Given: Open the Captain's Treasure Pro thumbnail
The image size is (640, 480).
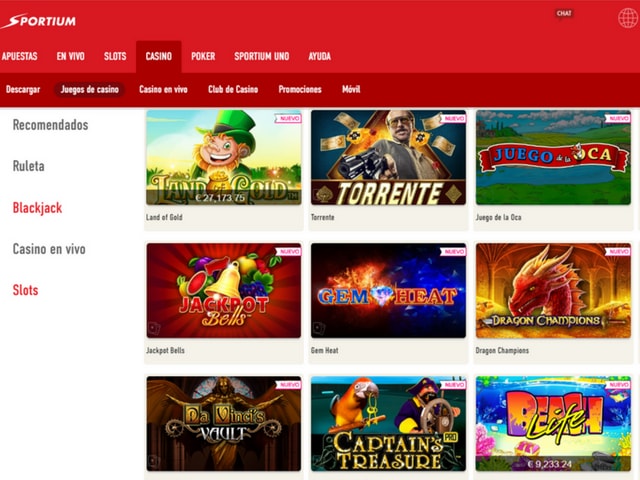Looking at the screenshot, I should (x=388, y=424).
